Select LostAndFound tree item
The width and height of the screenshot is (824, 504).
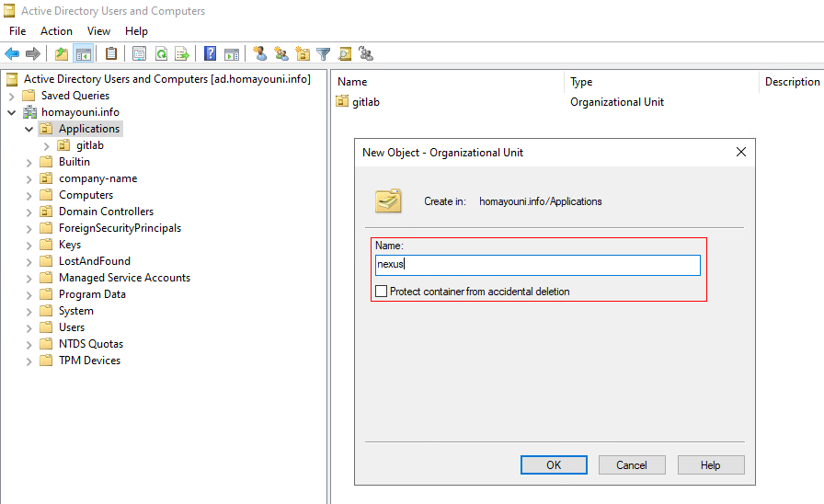[x=95, y=261]
